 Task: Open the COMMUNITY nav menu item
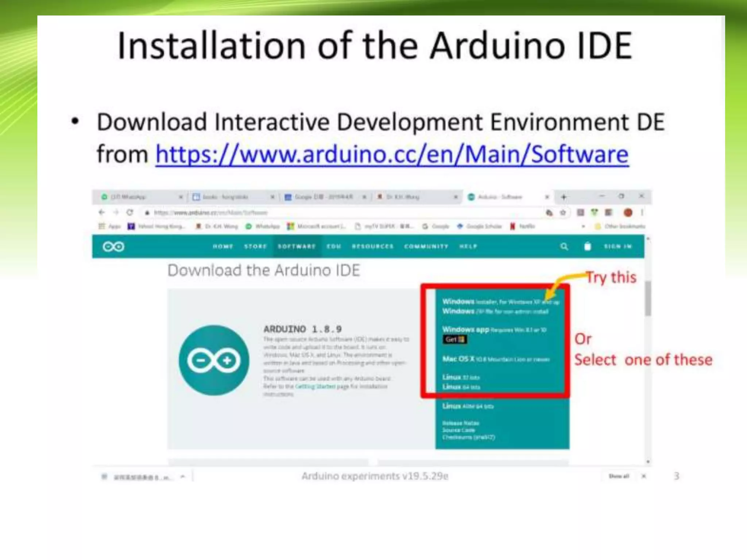426,247
